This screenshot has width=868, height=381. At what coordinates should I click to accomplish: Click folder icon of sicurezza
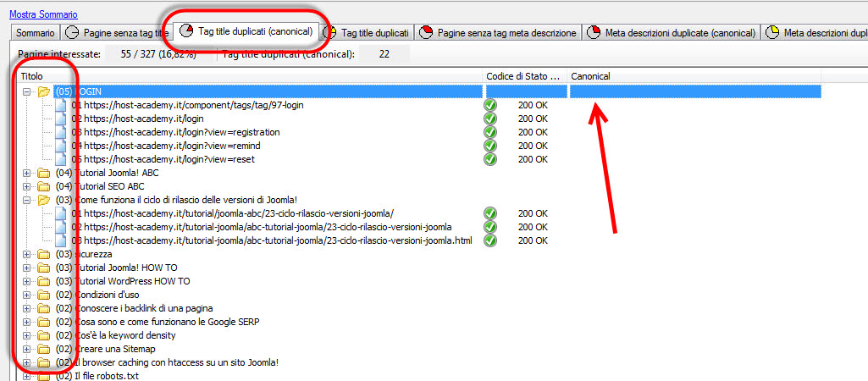tap(44, 254)
